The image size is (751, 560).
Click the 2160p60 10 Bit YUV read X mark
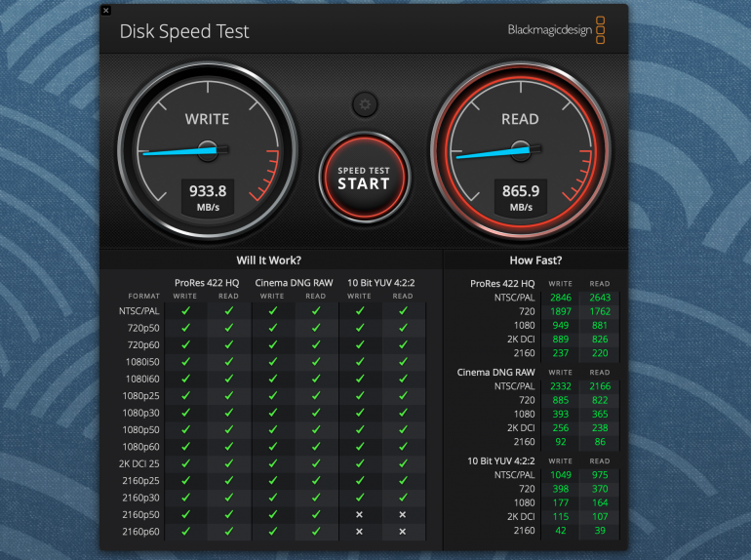pyautogui.click(x=402, y=532)
